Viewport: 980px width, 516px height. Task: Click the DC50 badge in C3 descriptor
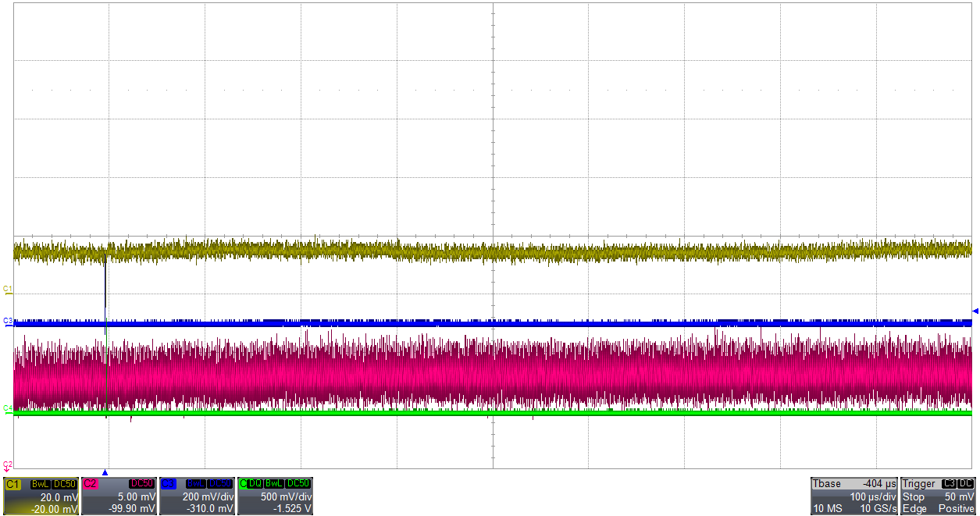tap(220, 484)
